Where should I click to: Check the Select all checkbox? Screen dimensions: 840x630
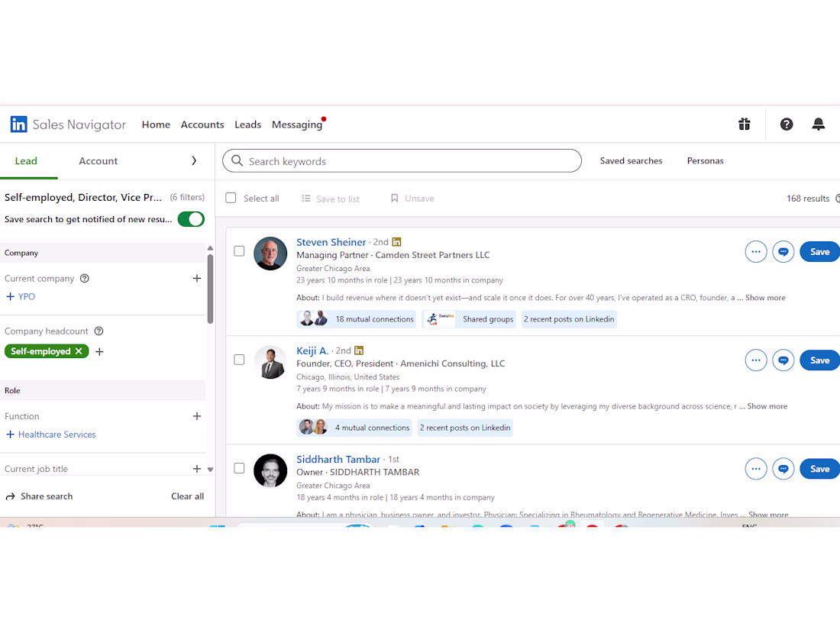[231, 199]
